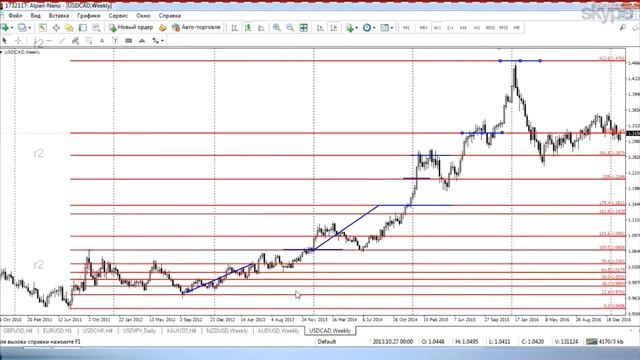Open the Вид menu
The height and width of the screenshot is (360, 640).
(x=36, y=16)
